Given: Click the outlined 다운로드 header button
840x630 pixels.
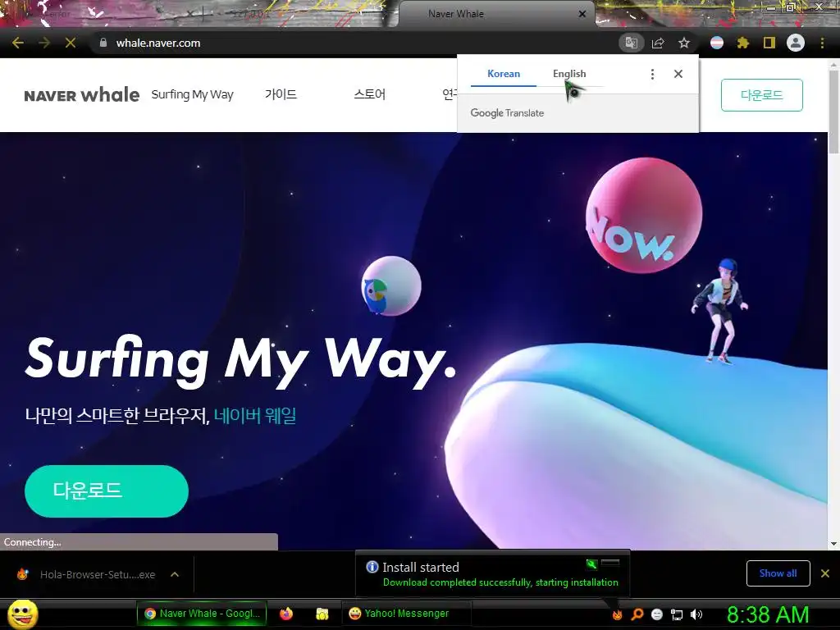Looking at the screenshot, I should pyautogui.click(x=762, y=95).
